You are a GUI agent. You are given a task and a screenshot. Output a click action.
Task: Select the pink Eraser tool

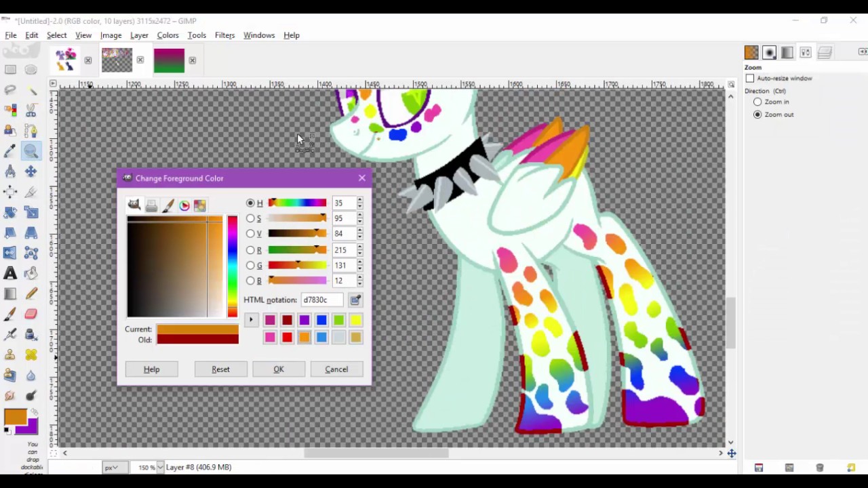pyautogui.click(x=31, y=313)
